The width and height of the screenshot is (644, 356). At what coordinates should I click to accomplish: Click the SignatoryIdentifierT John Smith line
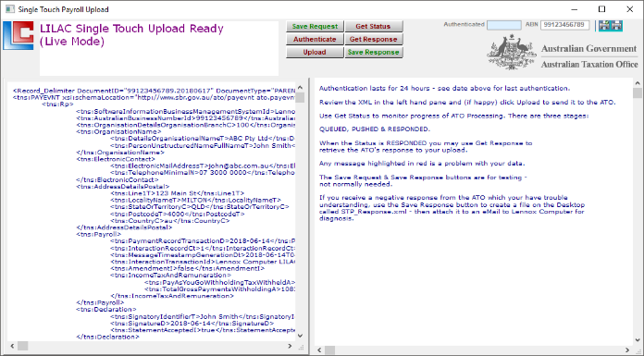203,316
